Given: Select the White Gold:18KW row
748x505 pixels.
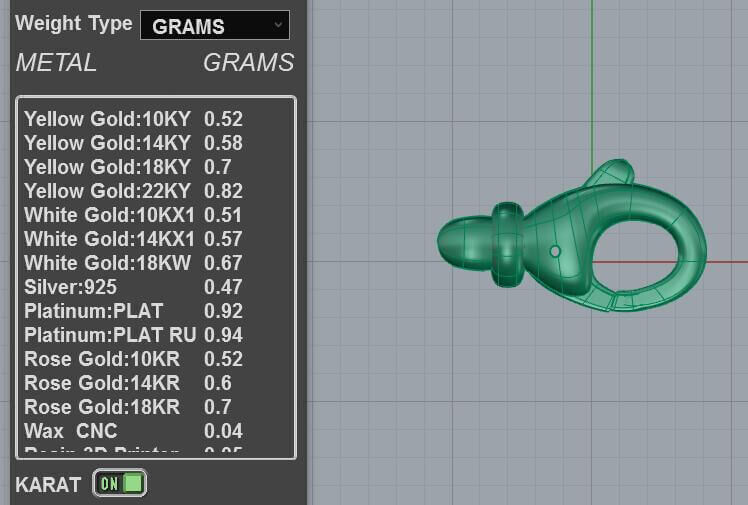Looking at the screenshot, I should point(134,263).
